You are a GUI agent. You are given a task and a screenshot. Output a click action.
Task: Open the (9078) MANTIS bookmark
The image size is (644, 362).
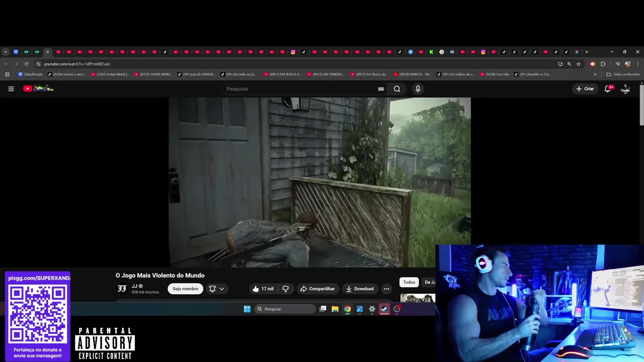pos(413,74)
